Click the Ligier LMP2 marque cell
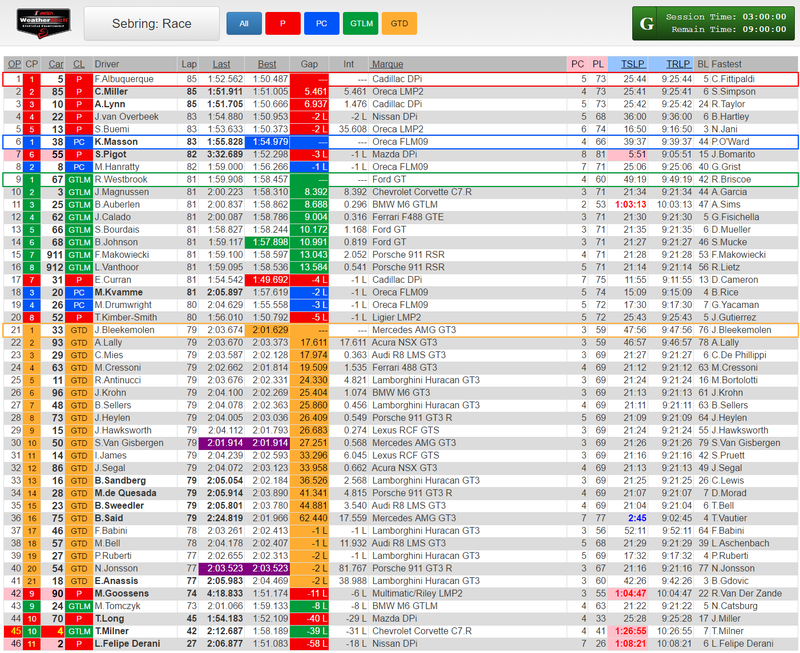This screenshot has width=800, height=653. click(x=396, y=317)
